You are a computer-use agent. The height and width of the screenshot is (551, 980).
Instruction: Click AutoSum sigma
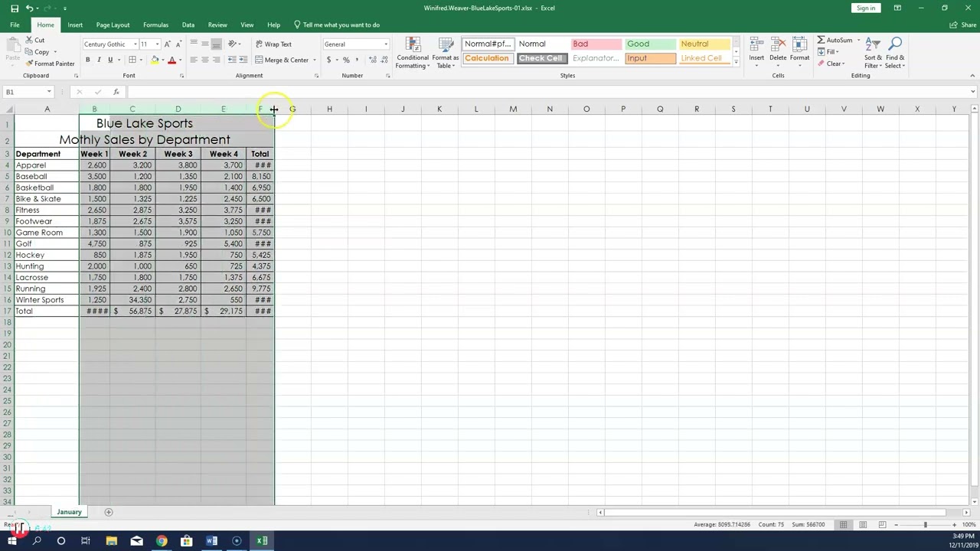821,40
